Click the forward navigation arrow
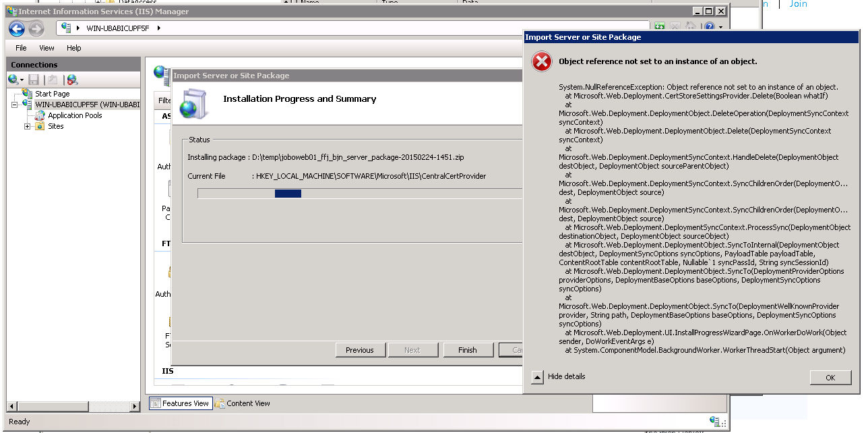Screen dimensions: 868x433 pyautogui.click(x=36, y=28)
